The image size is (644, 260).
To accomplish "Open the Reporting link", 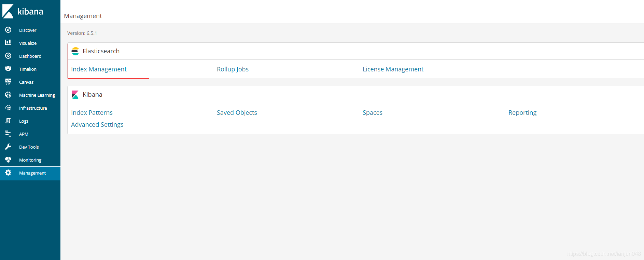I will click(522, 113).
